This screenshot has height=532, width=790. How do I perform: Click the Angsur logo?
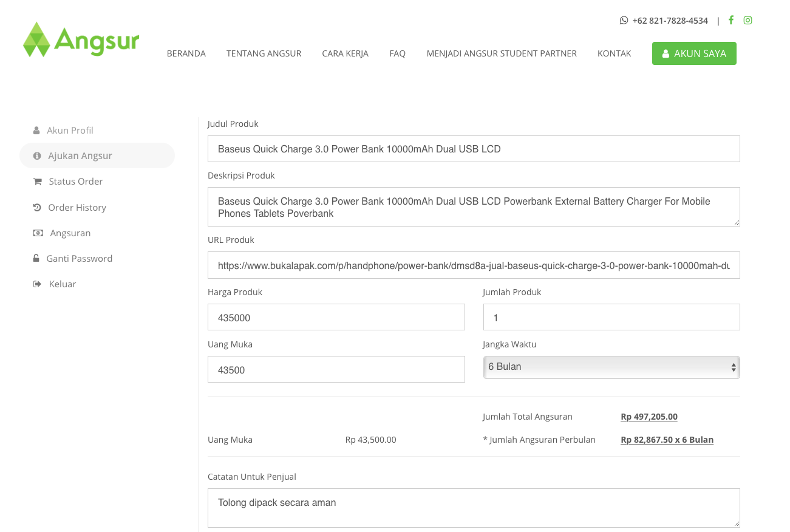tap(81, 40)
